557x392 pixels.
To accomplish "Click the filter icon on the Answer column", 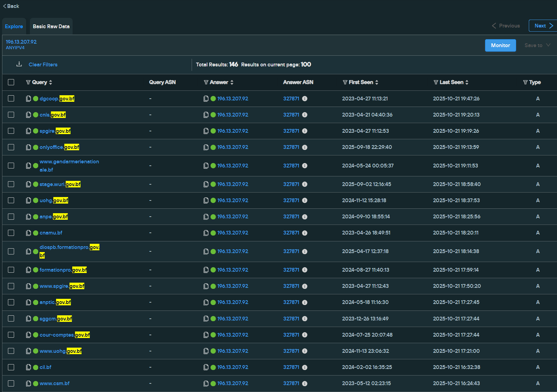I will [x=205, y=82].
